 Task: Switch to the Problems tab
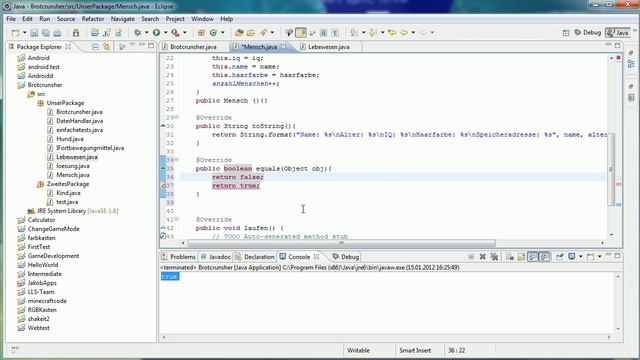click(x=178, y=257)
